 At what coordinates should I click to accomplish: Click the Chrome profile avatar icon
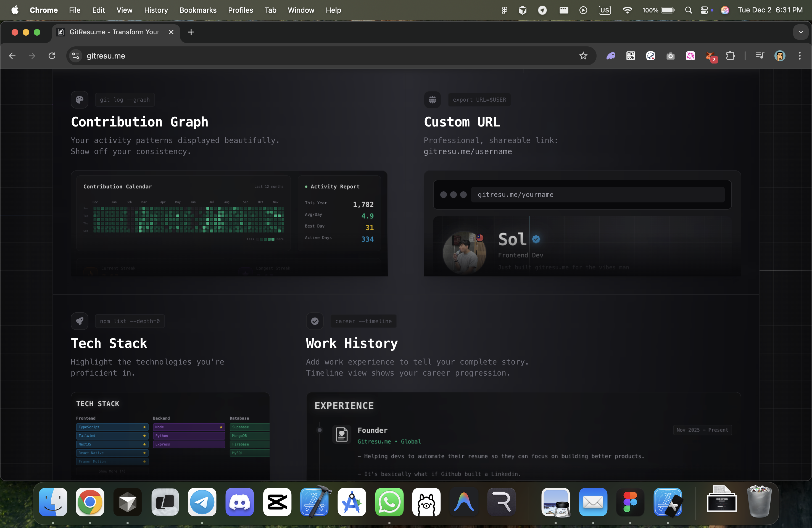pos(780,56)
